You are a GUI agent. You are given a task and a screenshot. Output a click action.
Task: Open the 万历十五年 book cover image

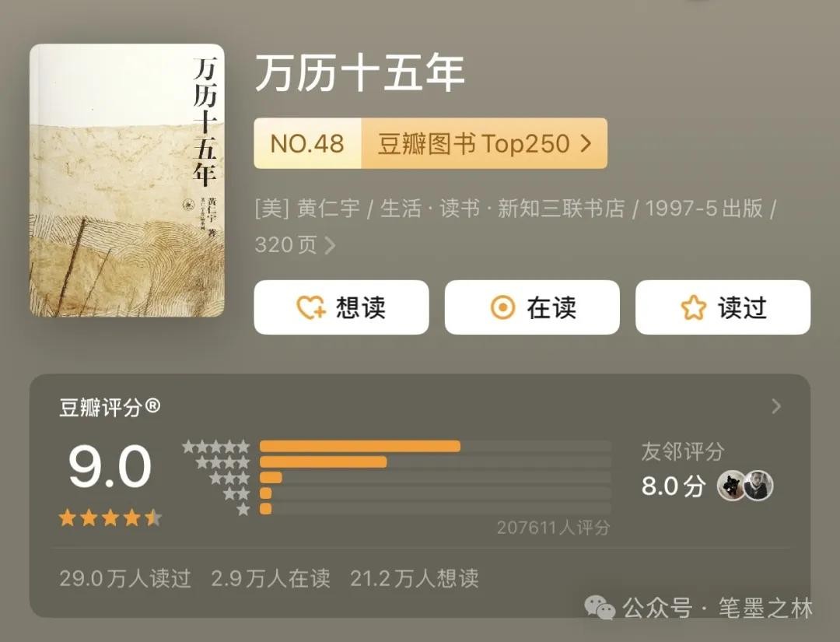(x=127, y=180)
